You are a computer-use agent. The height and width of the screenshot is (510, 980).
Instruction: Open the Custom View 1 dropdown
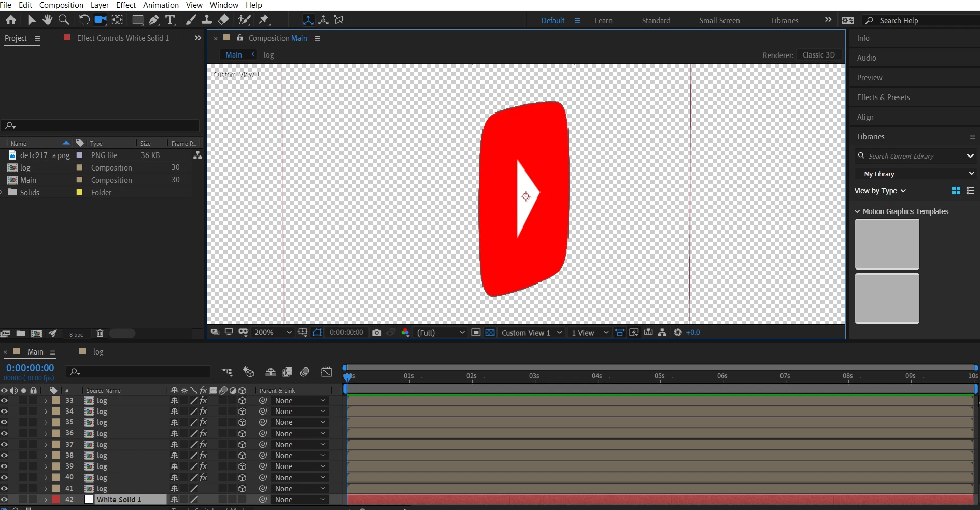click(531, 333)
